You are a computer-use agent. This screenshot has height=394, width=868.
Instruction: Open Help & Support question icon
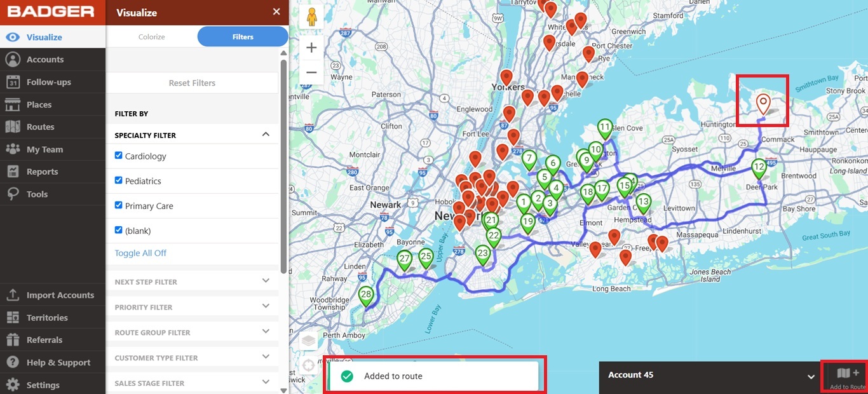pyautogui.click(x=12, y=362)
